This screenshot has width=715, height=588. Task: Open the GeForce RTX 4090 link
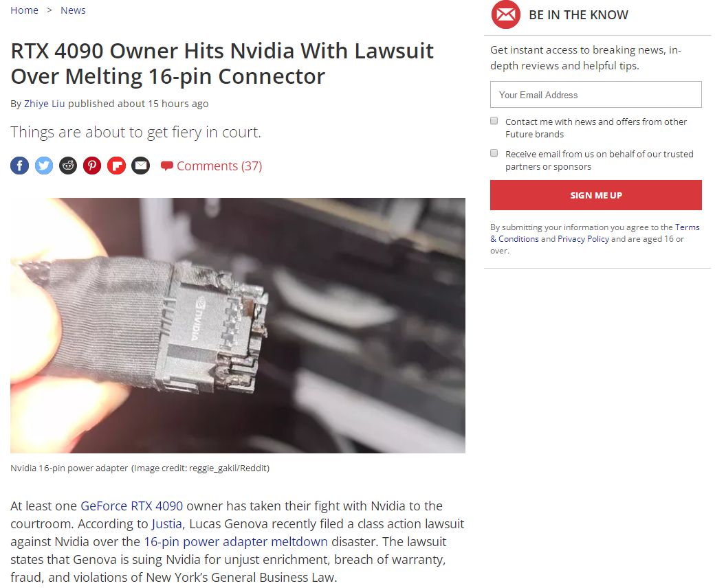pyautogui.click(x=132, y=506)
